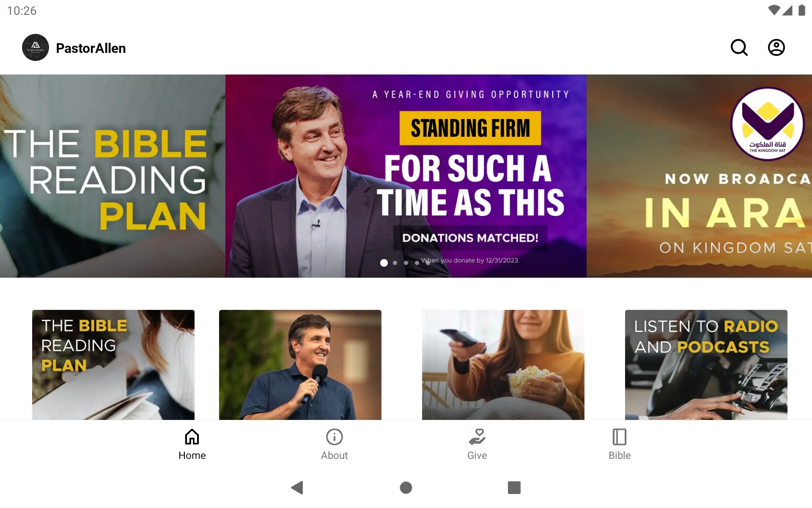Screen dimensions: 812x508
Task: Tap the year-end giving opportunity link
Action: point(406,176)
